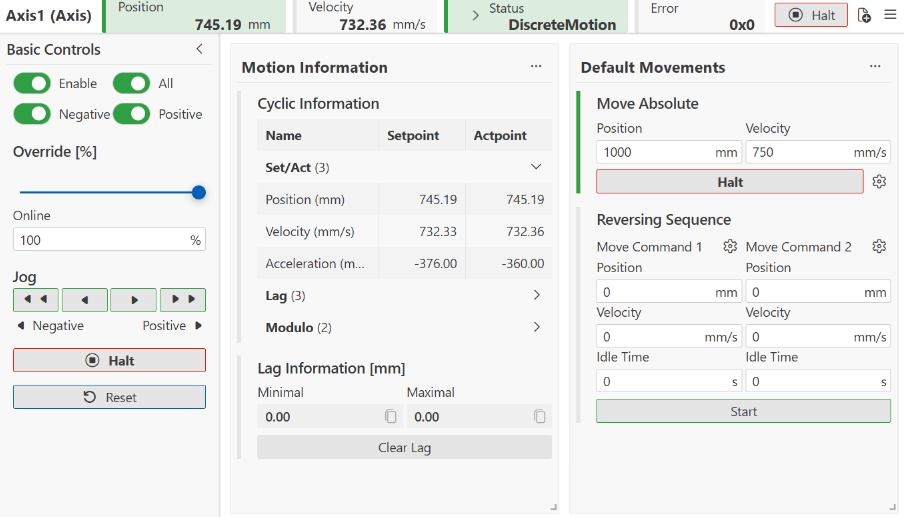The height and width of the screenshot is (517, 904).
Task: Click Move Command 1 Idle Time field
Action: click(669, 381)
